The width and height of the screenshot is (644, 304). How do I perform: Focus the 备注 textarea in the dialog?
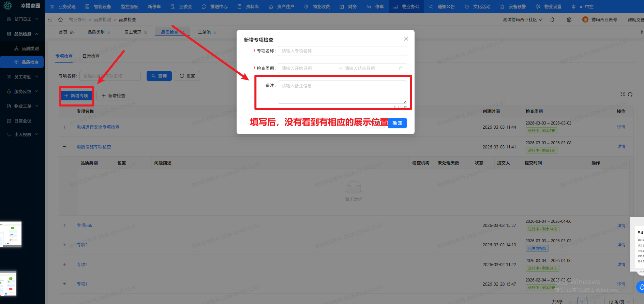click(x=342, y=92)
